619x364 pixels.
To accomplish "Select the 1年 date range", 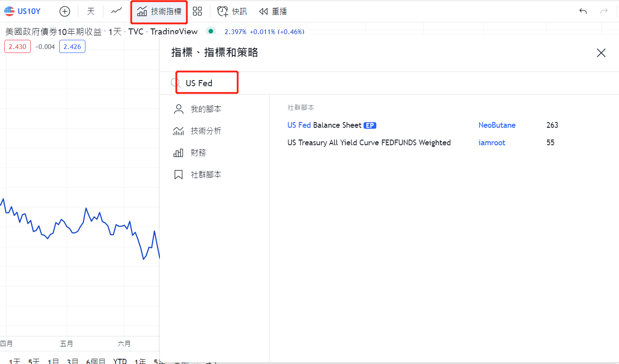I will point(140,361).
